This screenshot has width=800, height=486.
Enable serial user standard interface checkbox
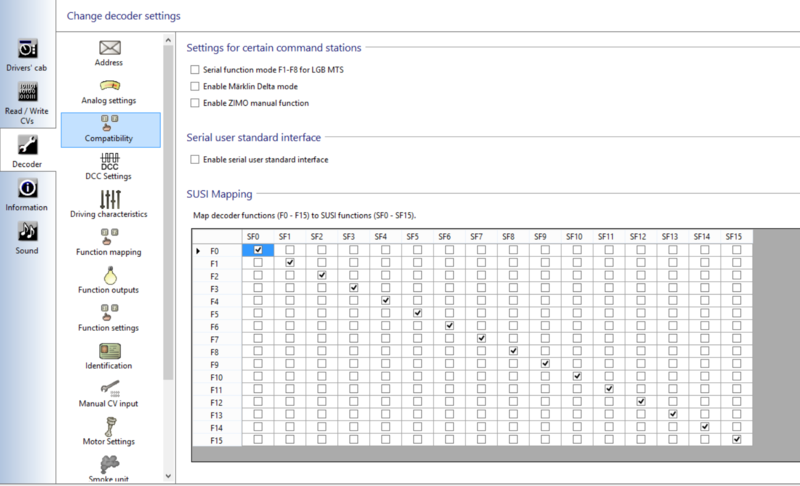pyautogui.click(x=194, y=159)
